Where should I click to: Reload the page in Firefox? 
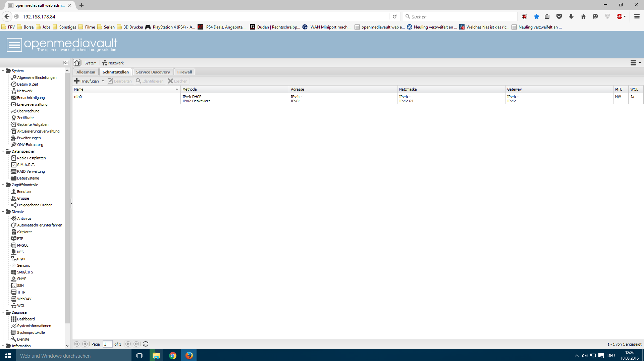(395, 16)
